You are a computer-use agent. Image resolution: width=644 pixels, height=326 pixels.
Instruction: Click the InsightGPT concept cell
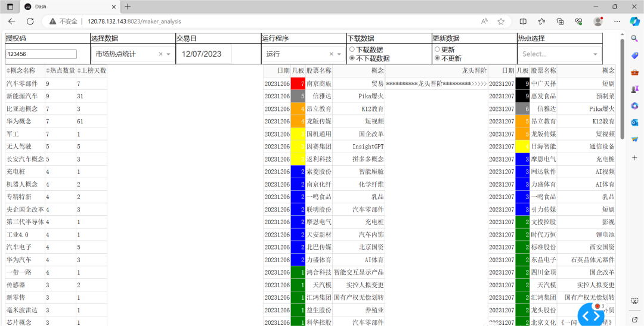pos(368,146)
